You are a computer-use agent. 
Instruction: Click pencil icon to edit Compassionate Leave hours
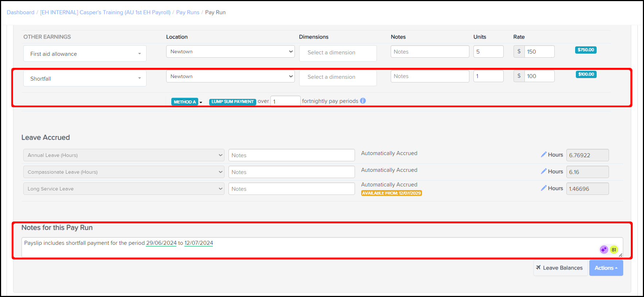pos(543,171)
